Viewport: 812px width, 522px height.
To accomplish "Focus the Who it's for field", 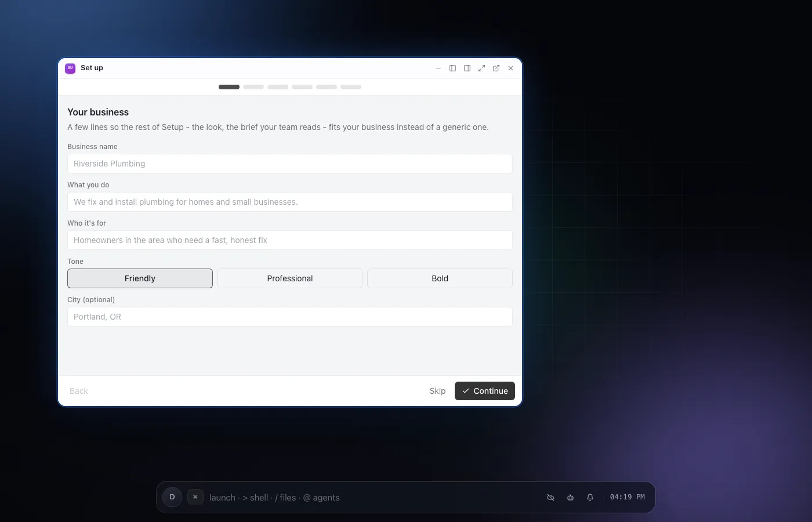I will tap(290, 240).
